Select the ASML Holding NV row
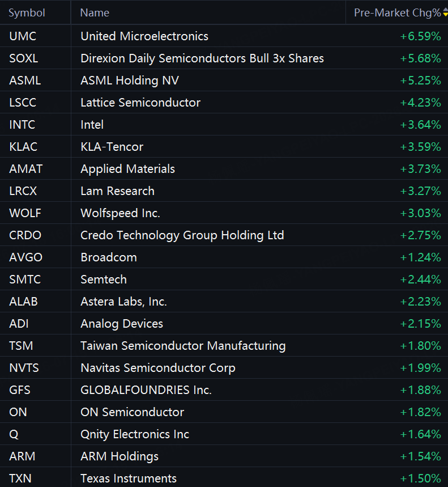 224,80
